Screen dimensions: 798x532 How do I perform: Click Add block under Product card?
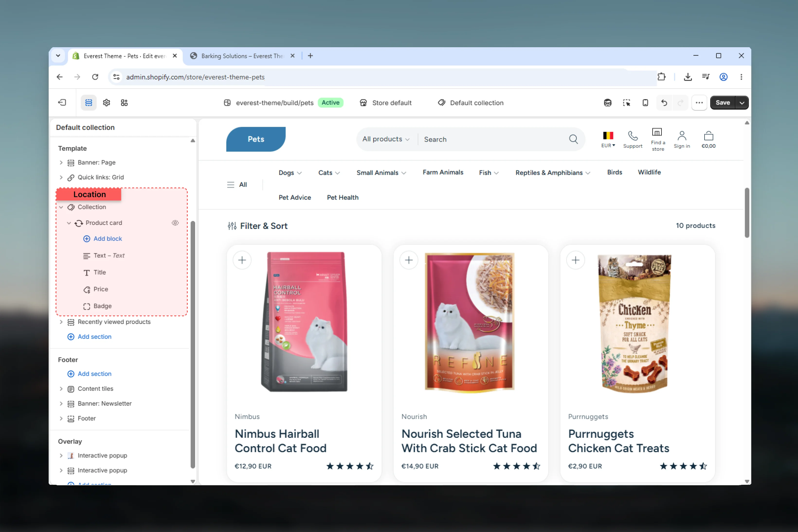pyautogui.click(x=103, y=239)
